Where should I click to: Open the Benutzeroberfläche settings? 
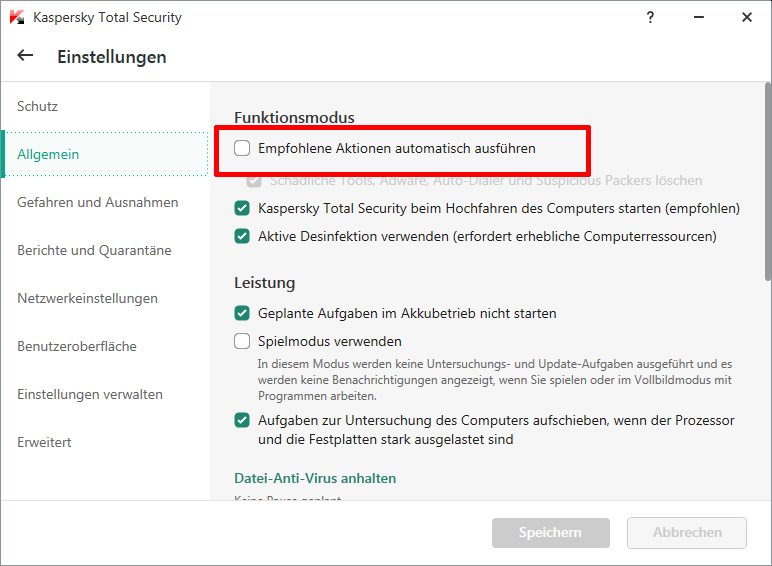[77, 346]
